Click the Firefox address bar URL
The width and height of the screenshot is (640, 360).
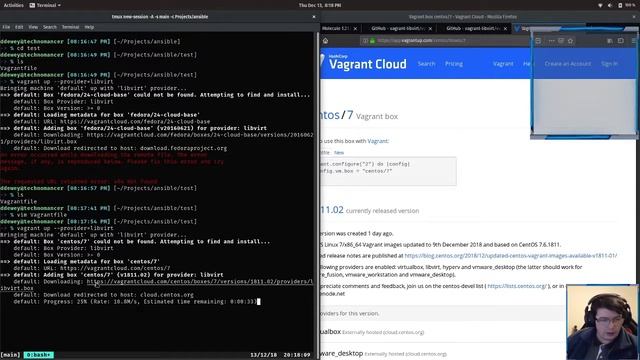pos(421,40)
